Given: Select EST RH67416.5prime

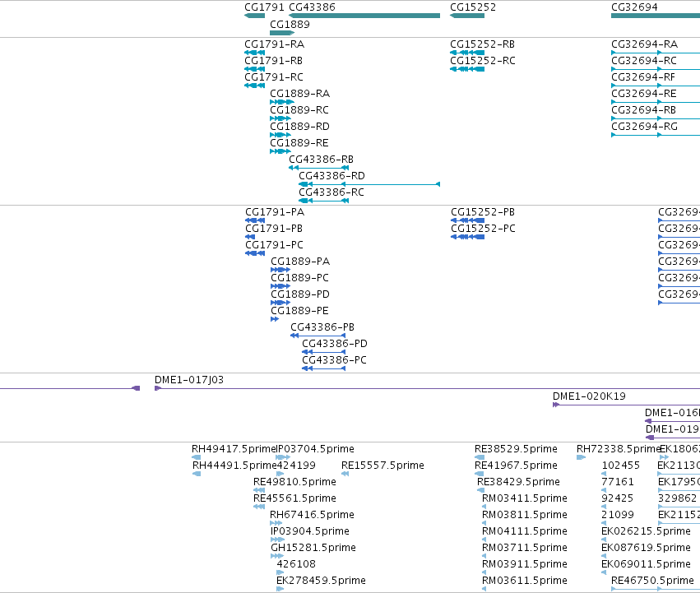Looking at the screenshot, I should pos(312,516).
